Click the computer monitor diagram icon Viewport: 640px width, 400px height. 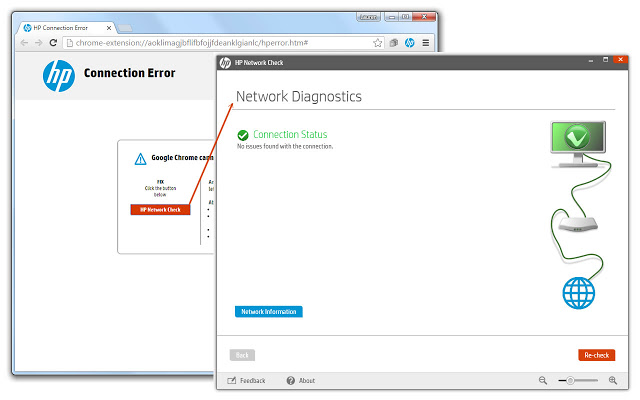(x=578, y=144)
